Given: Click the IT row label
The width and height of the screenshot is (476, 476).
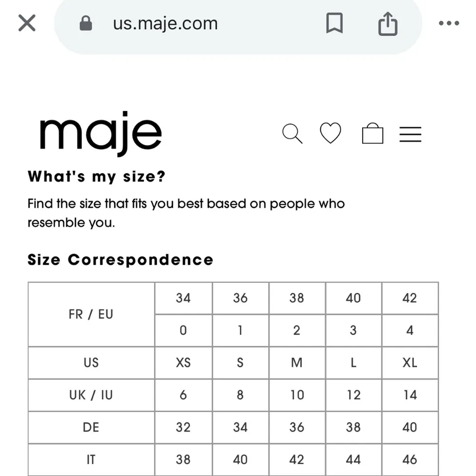Looking at the screenshot, I should coord(91,459).
